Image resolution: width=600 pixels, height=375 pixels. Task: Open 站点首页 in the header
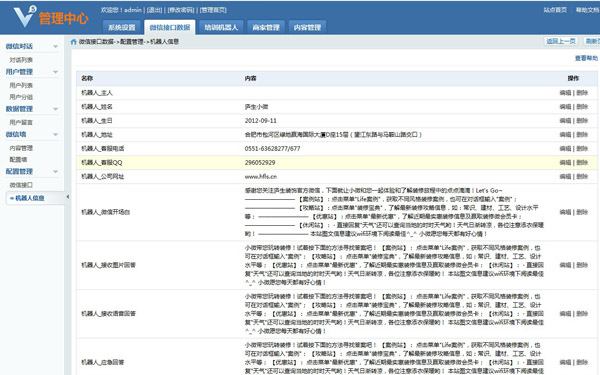pyautogui.click(x=555, y=10)
